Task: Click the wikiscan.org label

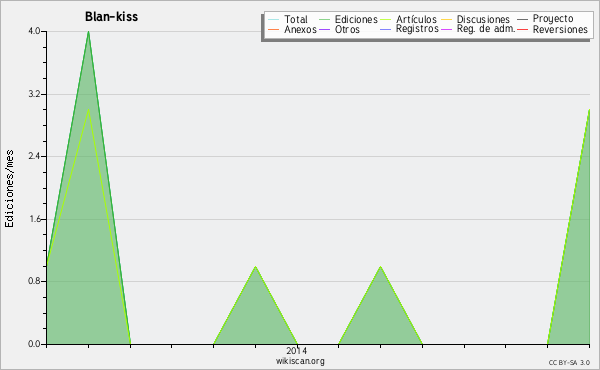Action: click(300, 361)
